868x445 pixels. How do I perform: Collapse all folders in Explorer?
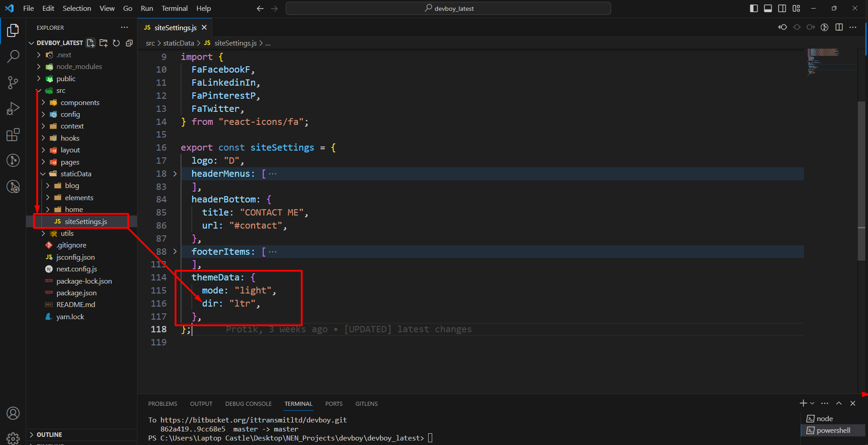tap(129, 43)
